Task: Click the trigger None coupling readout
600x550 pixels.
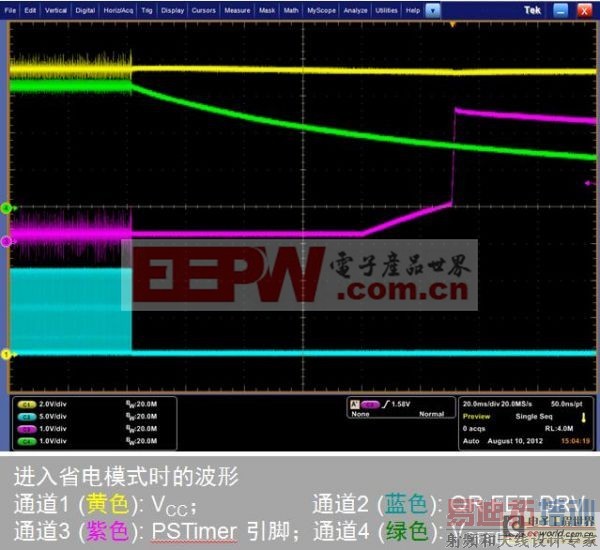Action: (360, 414)
